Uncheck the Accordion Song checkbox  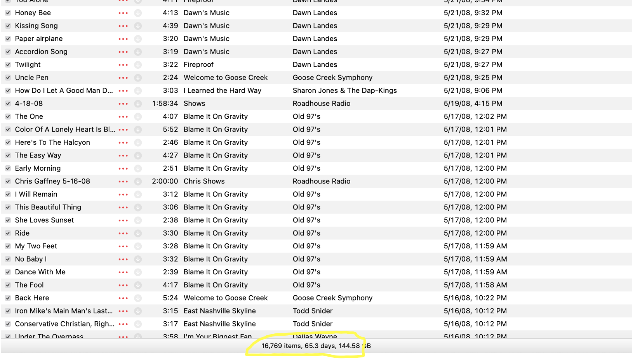[8, 52]
